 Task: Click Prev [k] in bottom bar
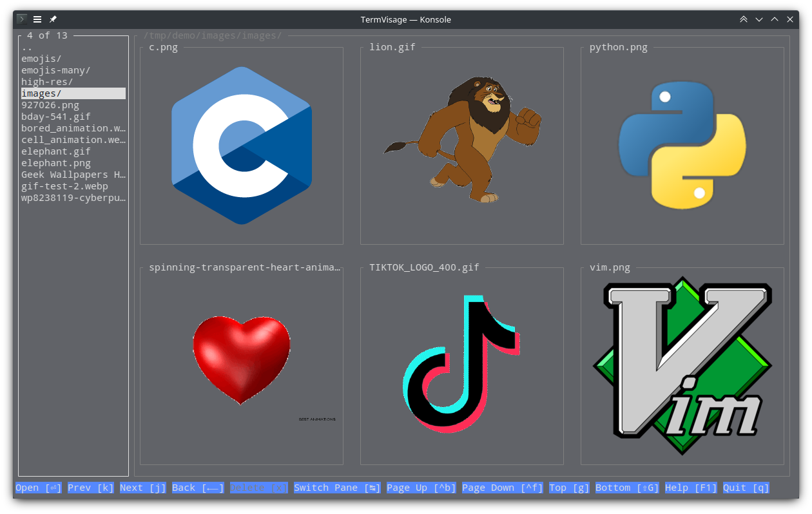click(91, 488)
